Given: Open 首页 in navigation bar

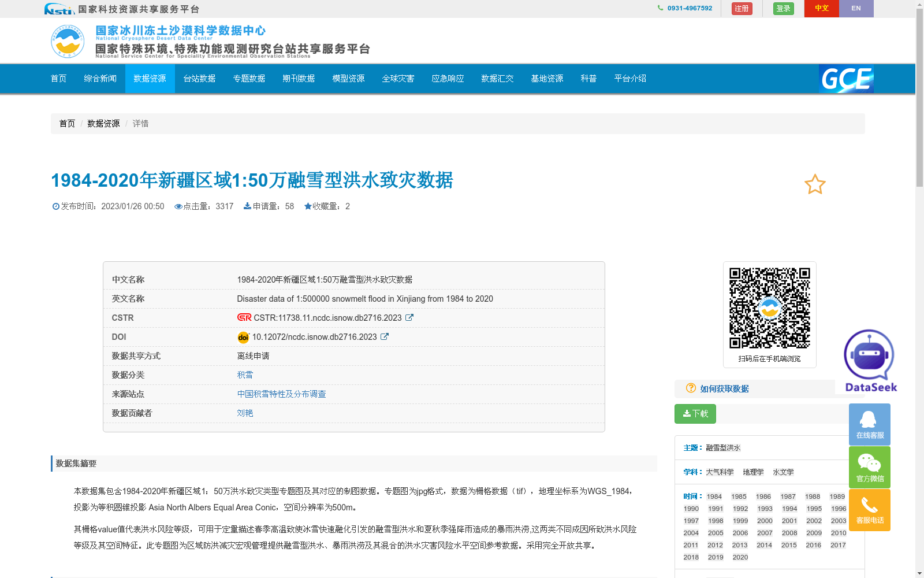Looking at the screenshot, I should (x=59, y=79).
